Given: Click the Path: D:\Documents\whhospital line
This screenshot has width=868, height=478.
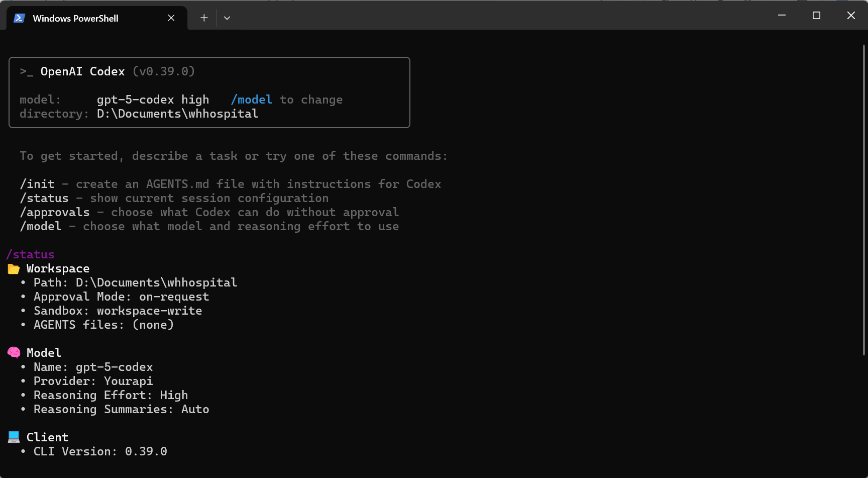Looking at the screenshot, I should tap(136, 282).
